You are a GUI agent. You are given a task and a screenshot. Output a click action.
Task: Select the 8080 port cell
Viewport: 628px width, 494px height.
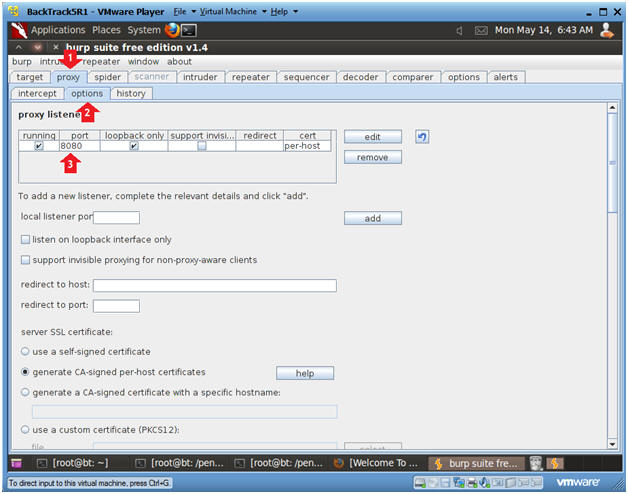tap(79, 146)
